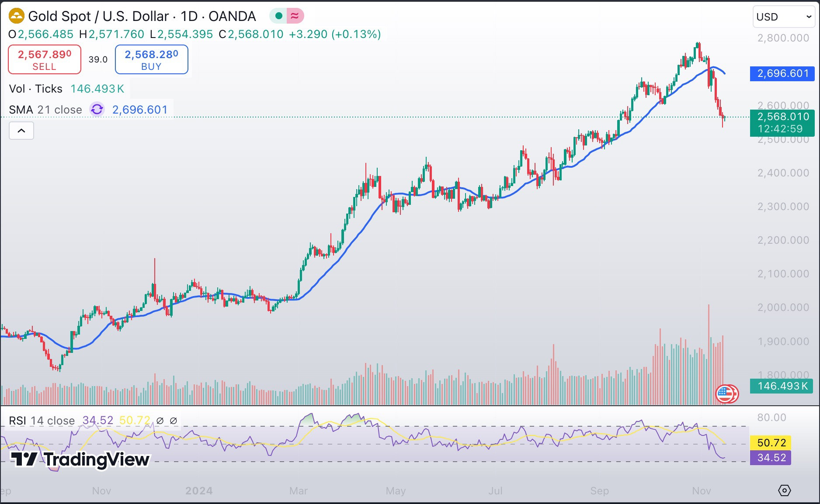Click the left ∅ symbol in RSI legend

(x=160, y=421)
